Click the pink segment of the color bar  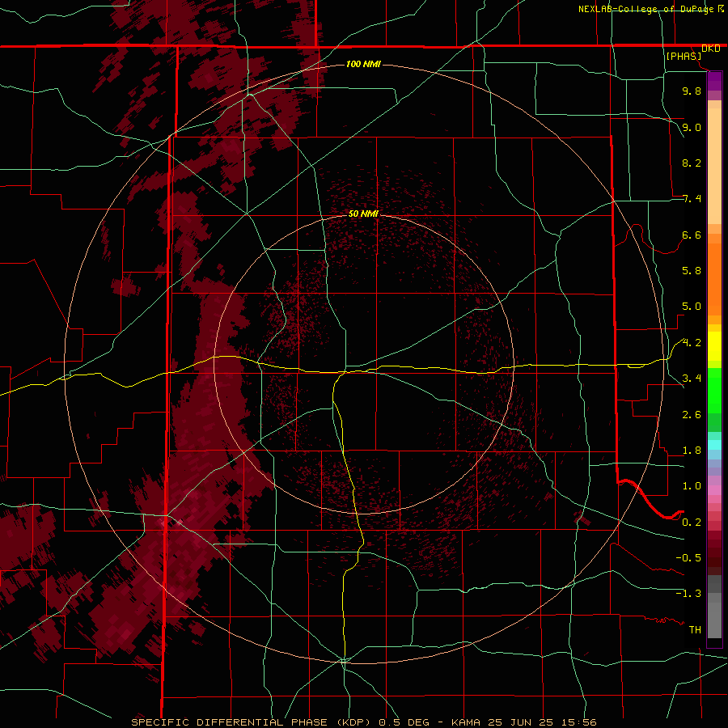click(x=714, y=490)
